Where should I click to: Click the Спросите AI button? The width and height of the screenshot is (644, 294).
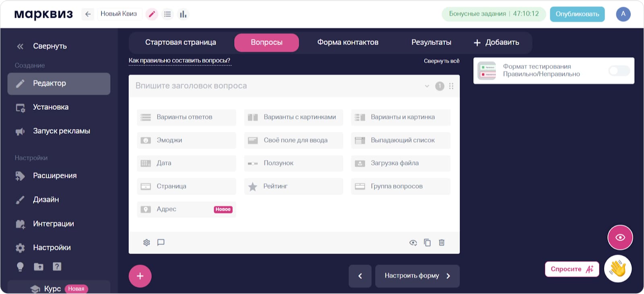(572, 269)
